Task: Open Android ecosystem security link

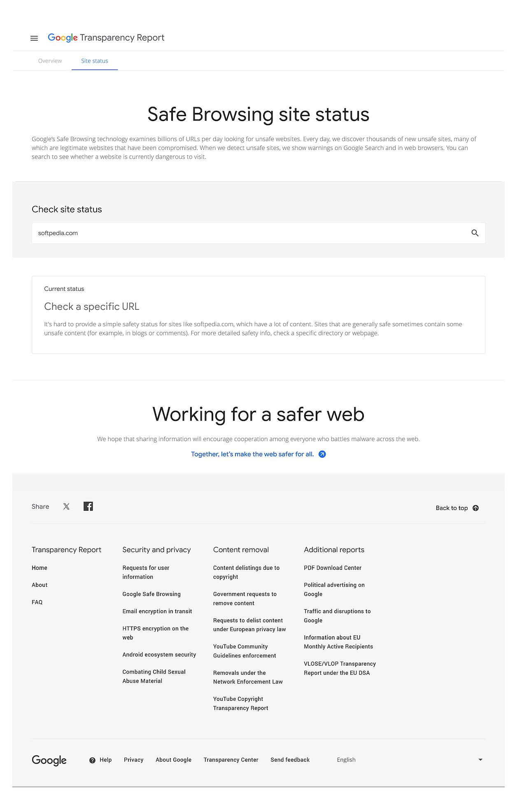Action: pos(159,655)
